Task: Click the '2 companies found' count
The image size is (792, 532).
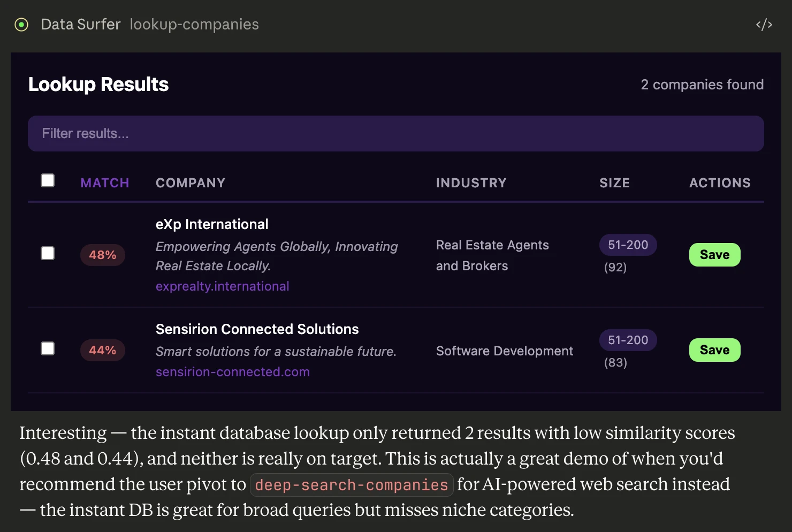Action: point(702,85)
